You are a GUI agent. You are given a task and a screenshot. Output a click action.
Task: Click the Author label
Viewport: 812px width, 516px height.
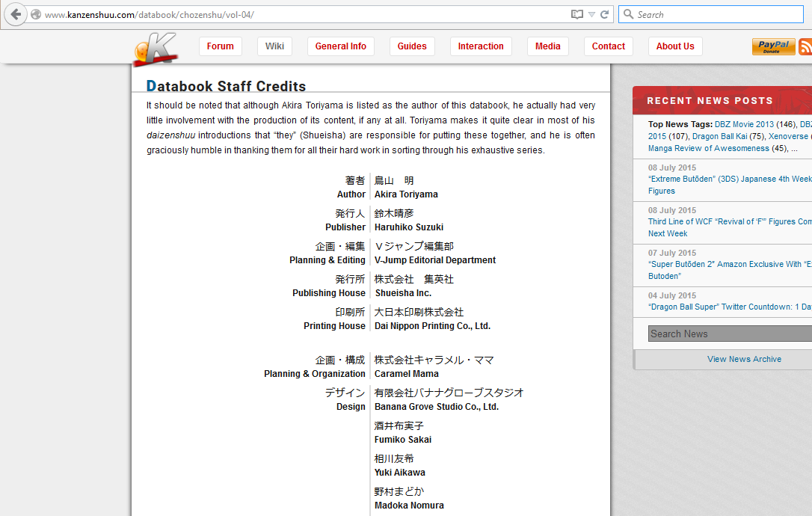[x=351, y=194]
